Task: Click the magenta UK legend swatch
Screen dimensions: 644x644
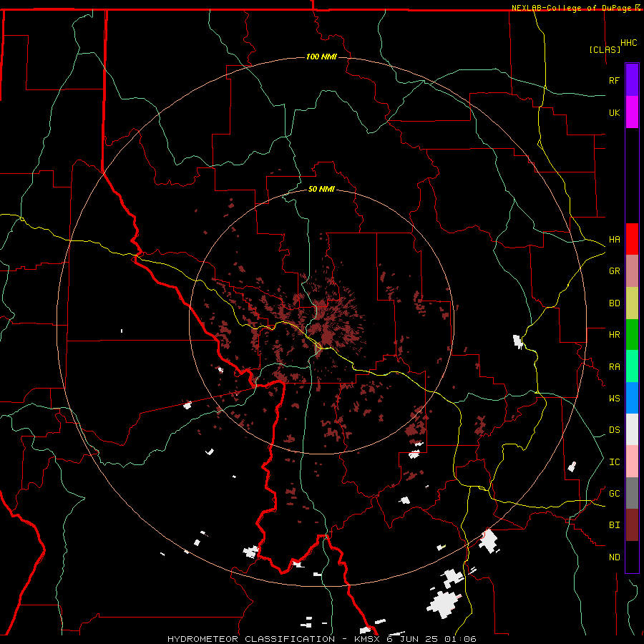Action: [632, 112]
